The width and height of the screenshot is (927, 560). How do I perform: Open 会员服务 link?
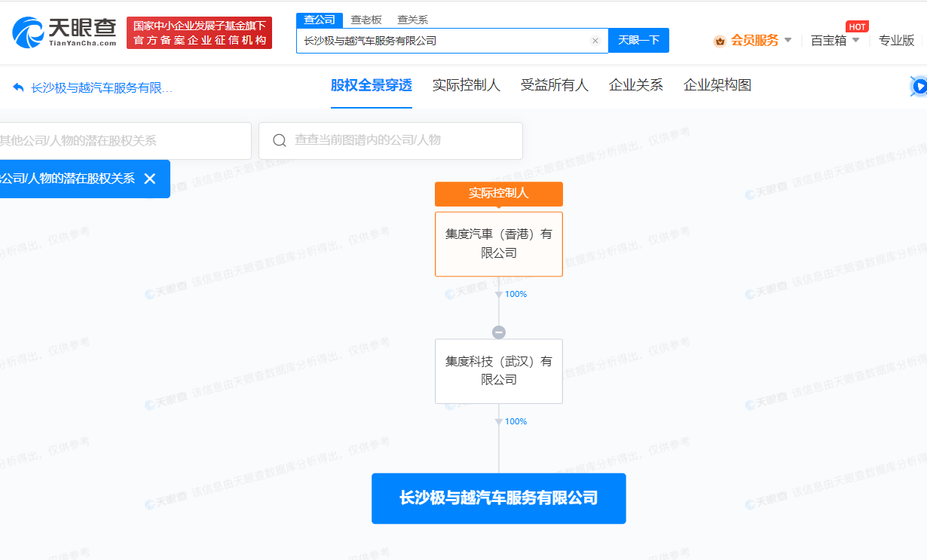point(754,41)
